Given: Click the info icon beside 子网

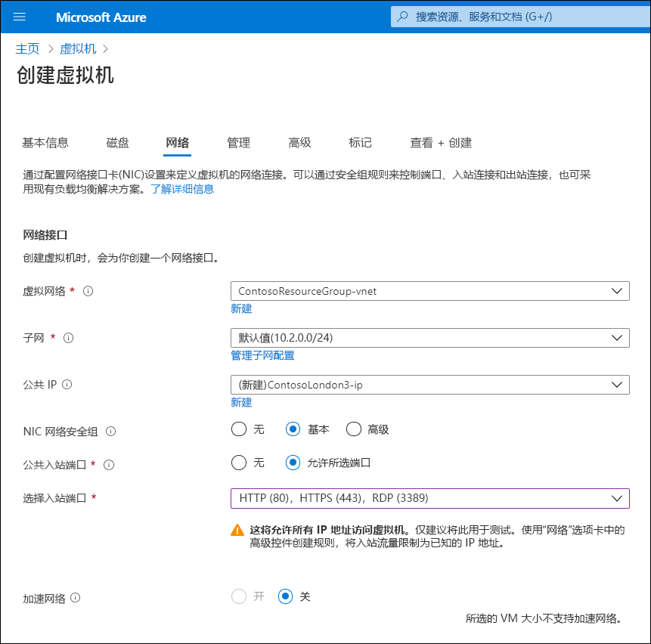Looking at the screenshot, I should (69, 338).
